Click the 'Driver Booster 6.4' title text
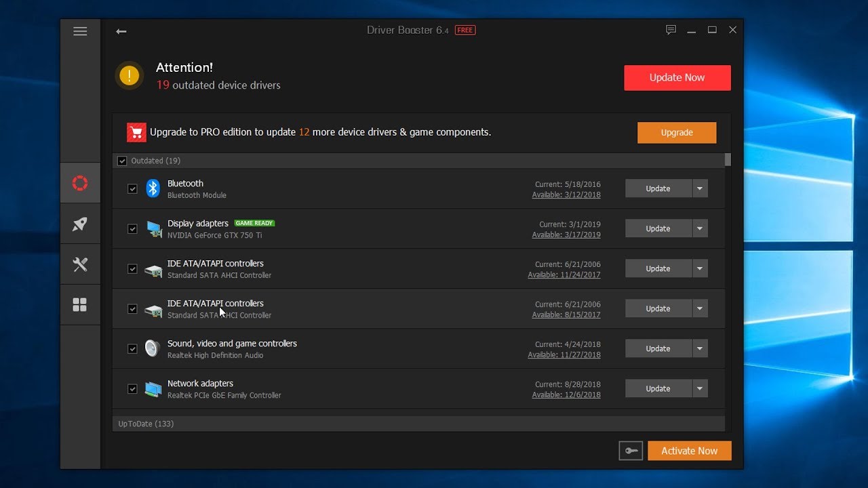This screenshot has width=868, height=488. pyautogui.click(x=408, y=30)
